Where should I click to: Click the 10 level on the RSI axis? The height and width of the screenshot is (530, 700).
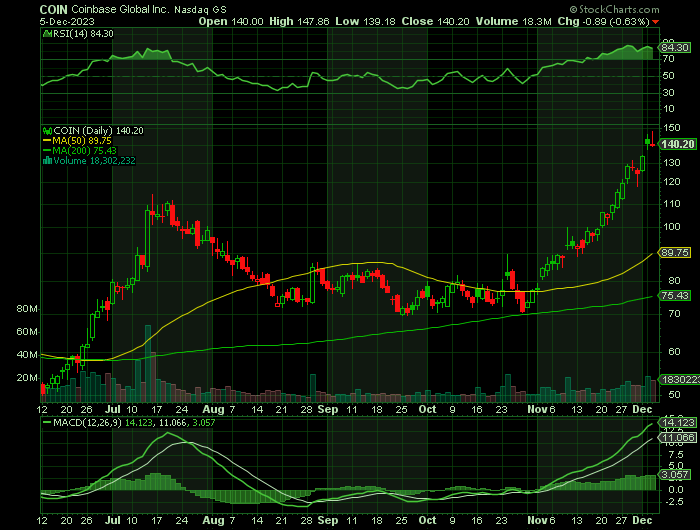coord(668,109)
